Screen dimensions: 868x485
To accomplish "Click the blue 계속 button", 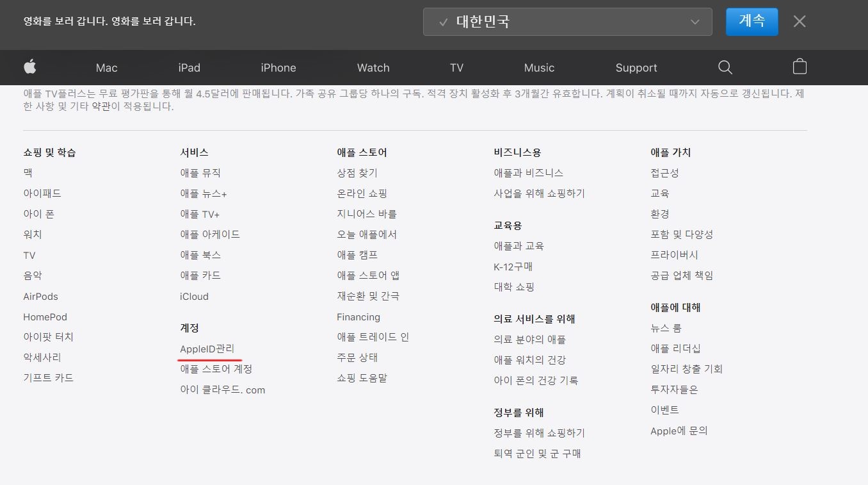I will tap(752, 21).
